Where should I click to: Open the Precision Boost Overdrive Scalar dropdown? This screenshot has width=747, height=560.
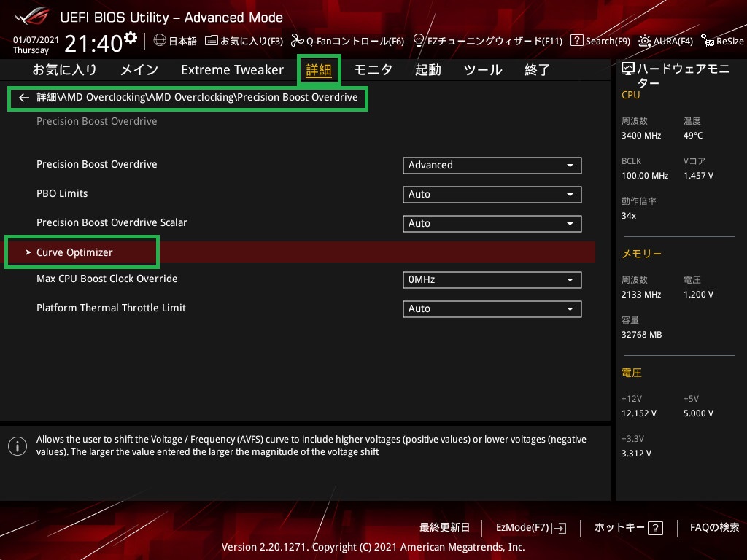click(x=492, y=224)
